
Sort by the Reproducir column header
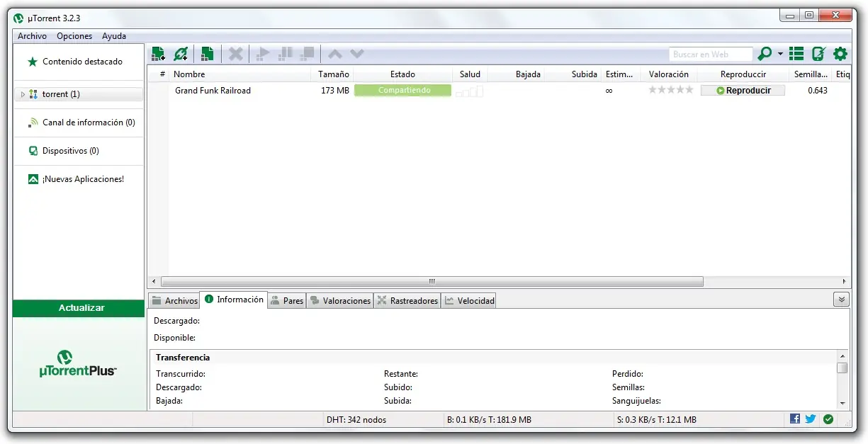(x=743, y=74)
